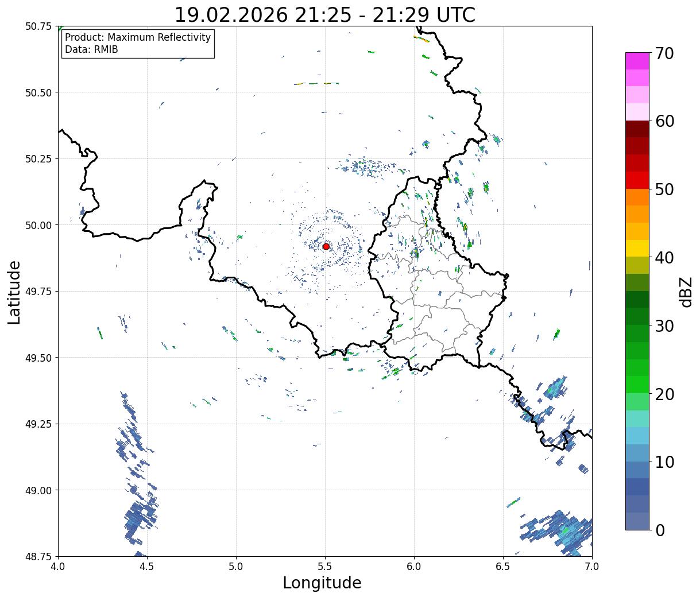Click the longitude tick label 5.0
The height and width of the screenshot is (597, 700).
click(236, 567)
